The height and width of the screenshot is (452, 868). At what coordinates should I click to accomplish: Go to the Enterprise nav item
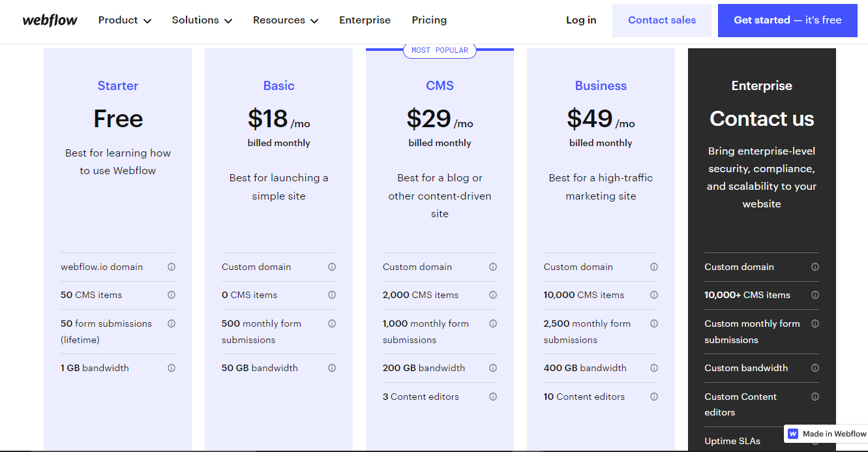[365, 20]
